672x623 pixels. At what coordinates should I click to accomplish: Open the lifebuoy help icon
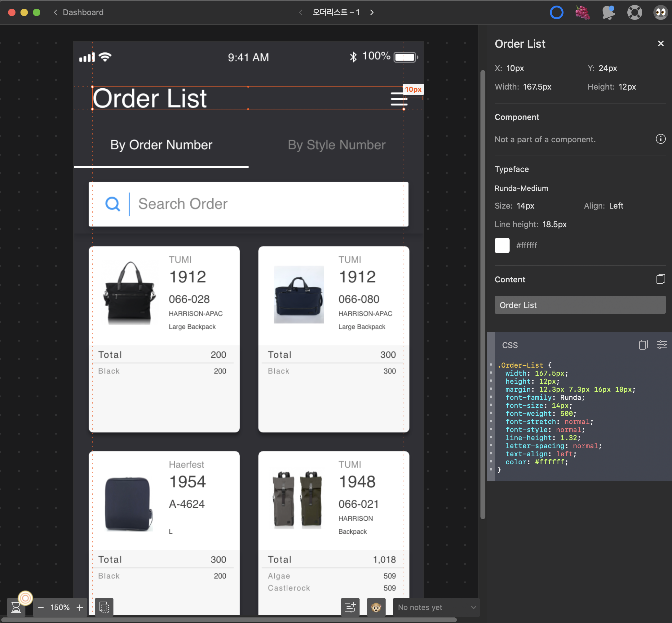pyautogui.click(x=634, y=12)
